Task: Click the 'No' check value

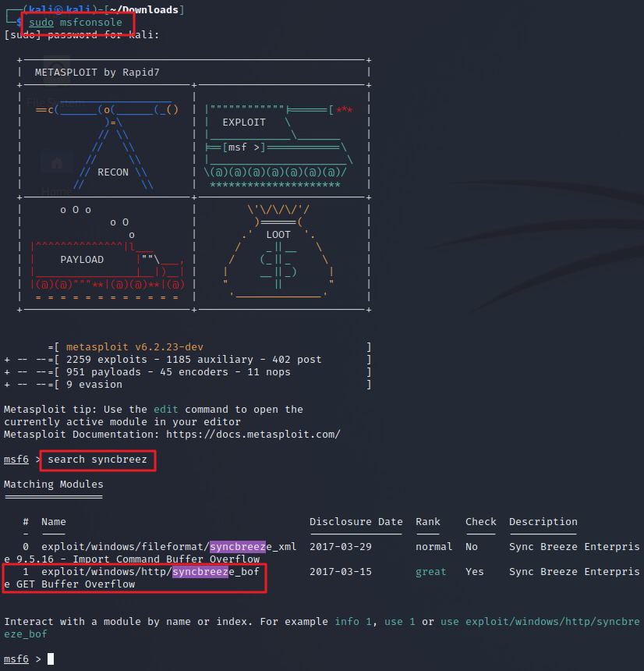Action: coord(471,547)
